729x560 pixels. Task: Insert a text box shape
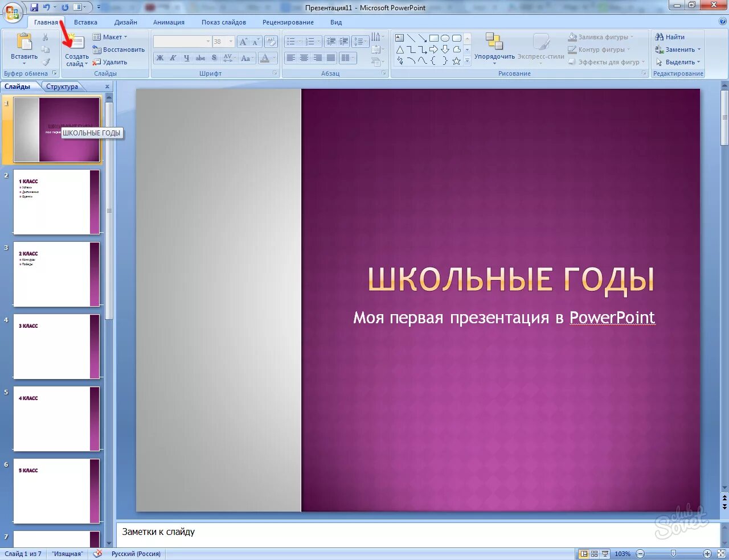399,38
